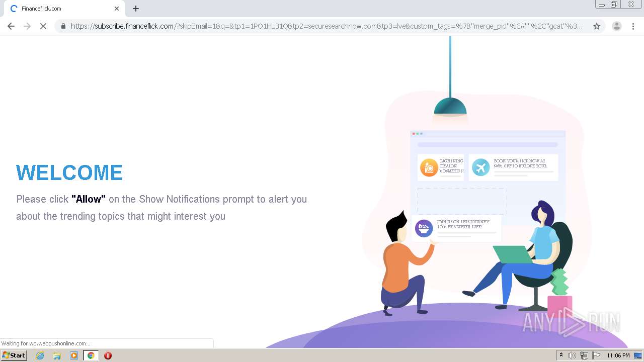
Task: Click "Waiting for wp.webpushonline.com" status text
Action: point(46,343)
